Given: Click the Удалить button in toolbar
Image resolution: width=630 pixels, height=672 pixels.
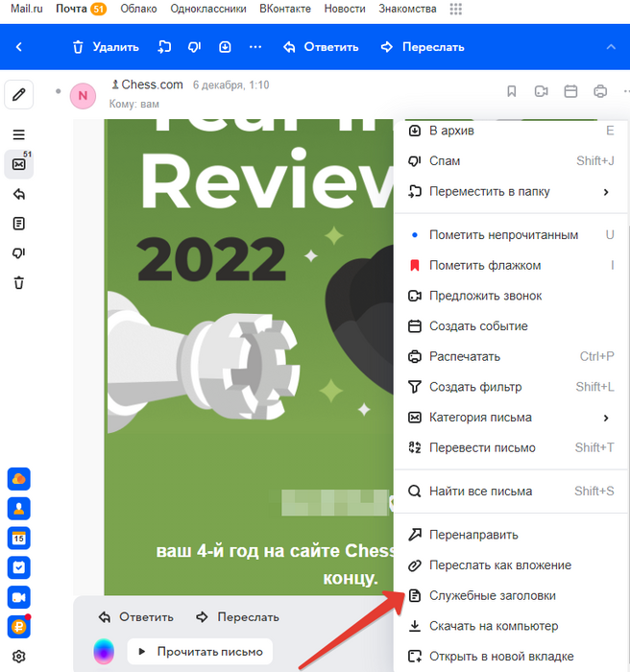Looking at the screenshot, I should coord(106,47).
